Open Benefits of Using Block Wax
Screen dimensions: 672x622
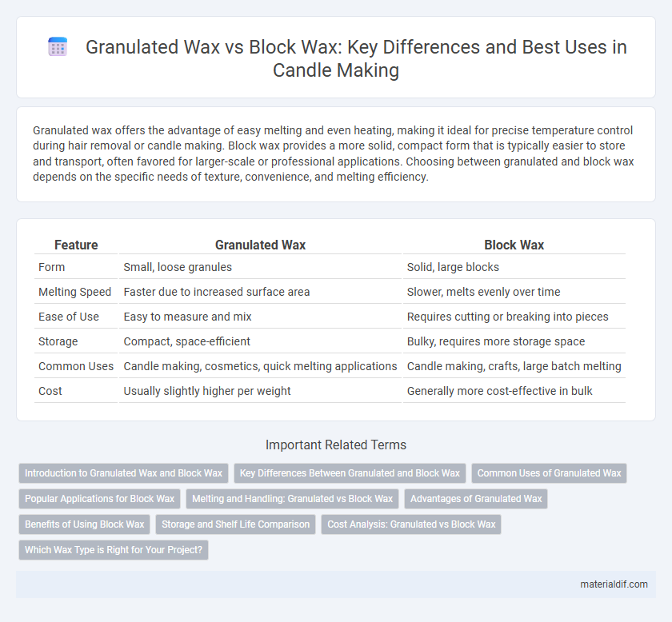[85, 524]
